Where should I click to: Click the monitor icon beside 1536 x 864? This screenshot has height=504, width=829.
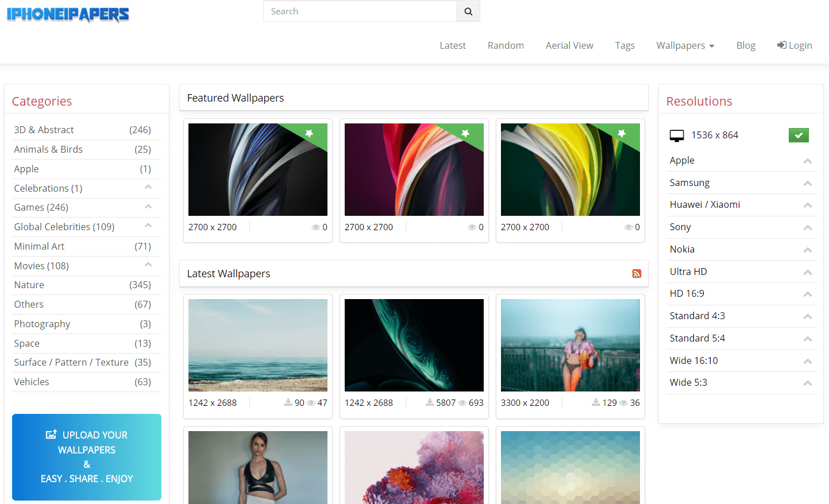677,135
